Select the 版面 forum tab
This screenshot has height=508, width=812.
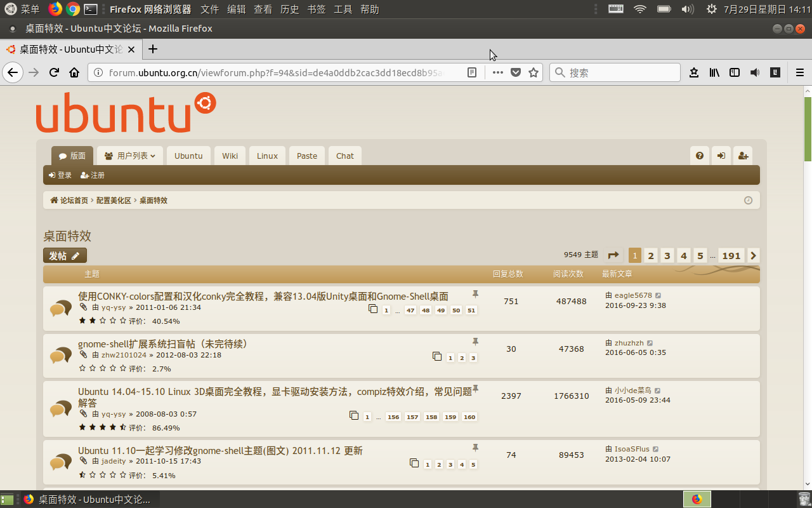click(72, 156)
